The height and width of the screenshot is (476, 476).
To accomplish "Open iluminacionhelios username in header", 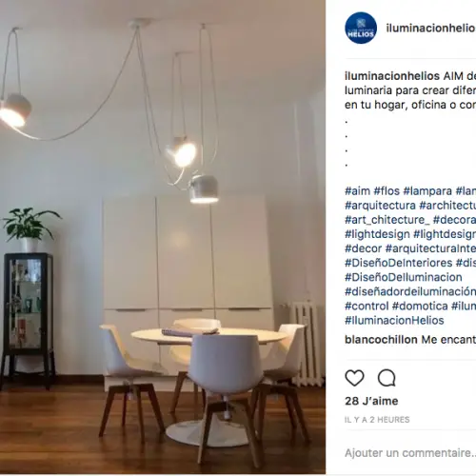I will click(x=430, y=28).
